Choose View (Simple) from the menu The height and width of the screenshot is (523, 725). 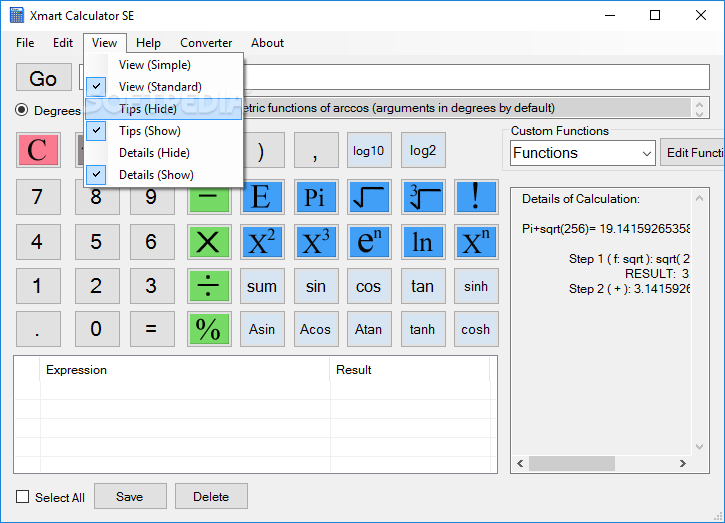pos(164,65)
